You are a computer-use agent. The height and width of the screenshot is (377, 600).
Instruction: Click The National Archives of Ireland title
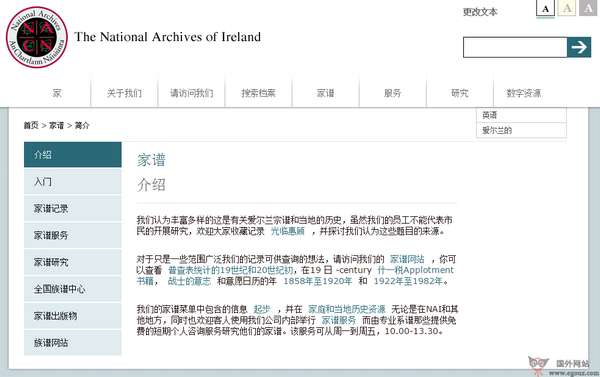tap(168, 37)
